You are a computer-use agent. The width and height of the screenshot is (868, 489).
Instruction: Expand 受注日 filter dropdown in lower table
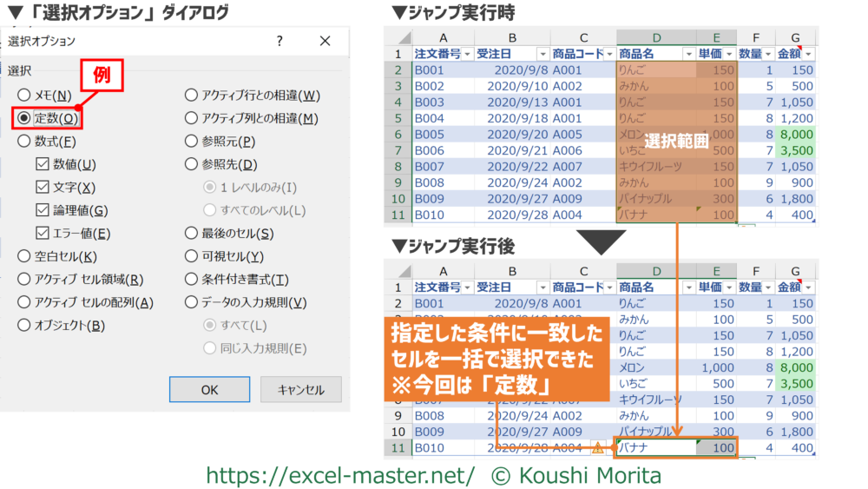[542, 287]
